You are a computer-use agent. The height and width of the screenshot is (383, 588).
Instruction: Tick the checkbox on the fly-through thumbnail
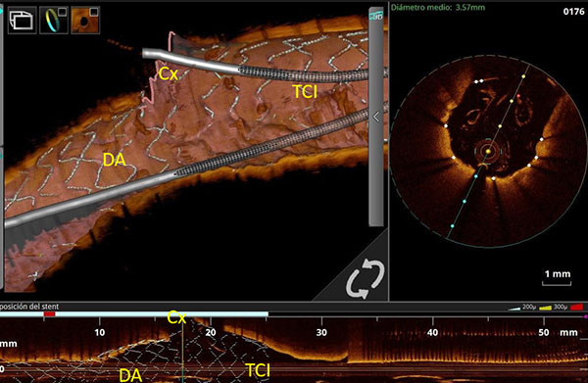coord(94,12)
